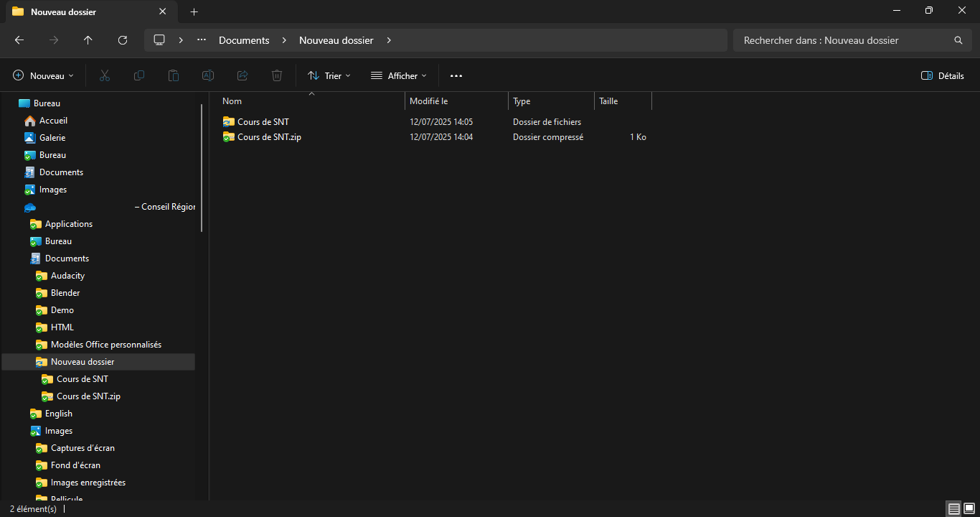
Task: Add a new tab with plus button
Action: (x=194, y=11)
